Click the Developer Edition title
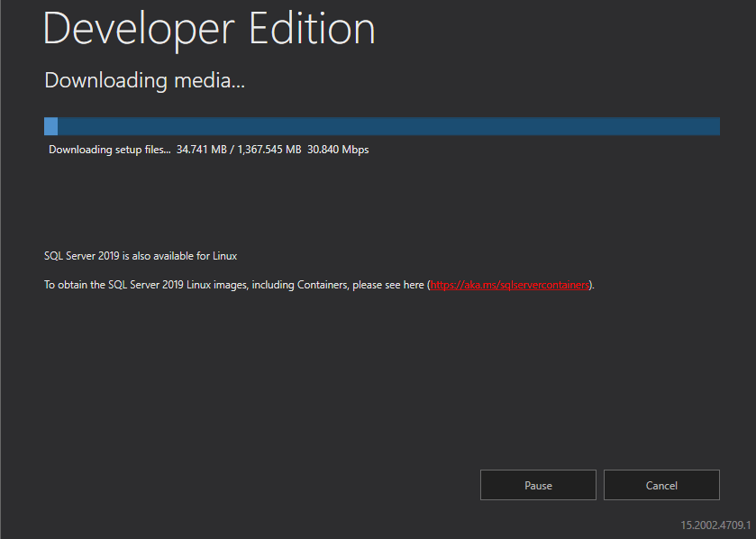 point(209,29)
